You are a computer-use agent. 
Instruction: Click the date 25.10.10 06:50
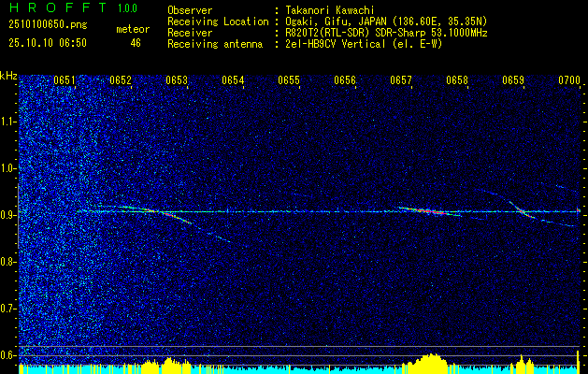coord(48,43)
